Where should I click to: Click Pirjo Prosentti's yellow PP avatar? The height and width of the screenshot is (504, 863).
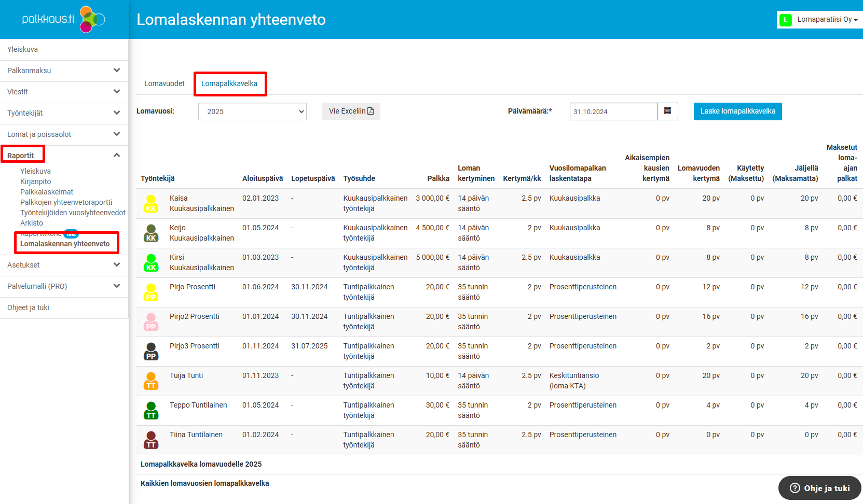(x=151, y=292)
